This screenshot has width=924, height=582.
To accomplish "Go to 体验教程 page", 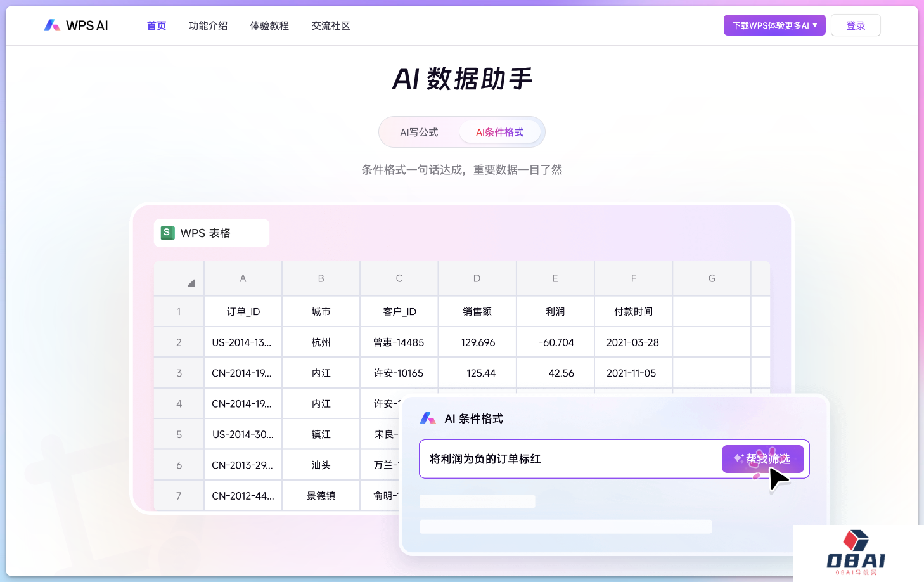I will [269, 26].
